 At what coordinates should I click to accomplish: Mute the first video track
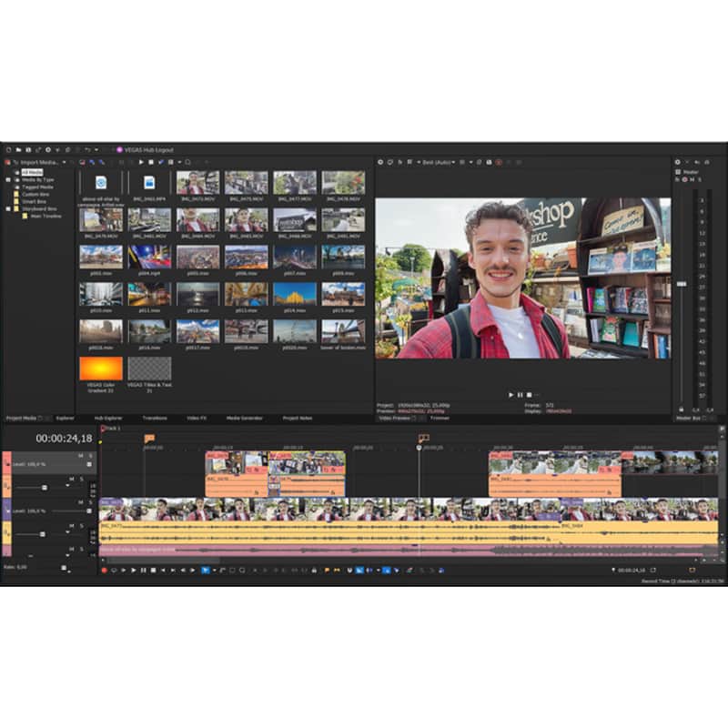coord(80,456)
